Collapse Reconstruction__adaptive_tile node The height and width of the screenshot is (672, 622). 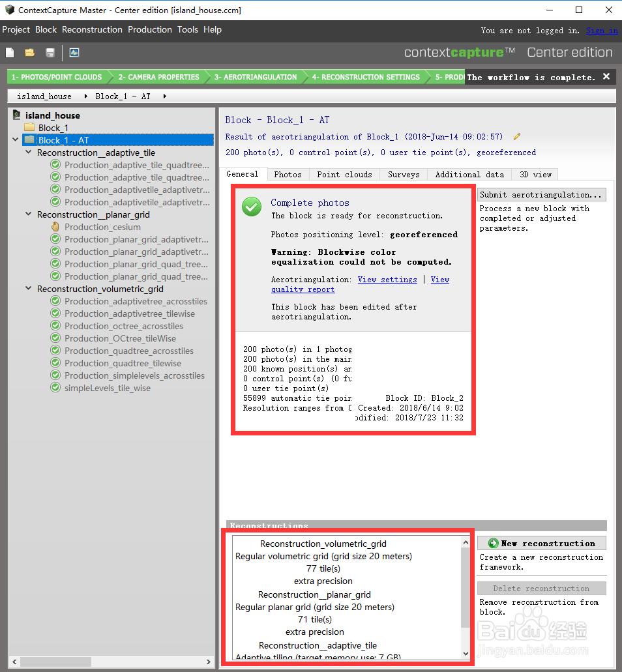point(28,152)
